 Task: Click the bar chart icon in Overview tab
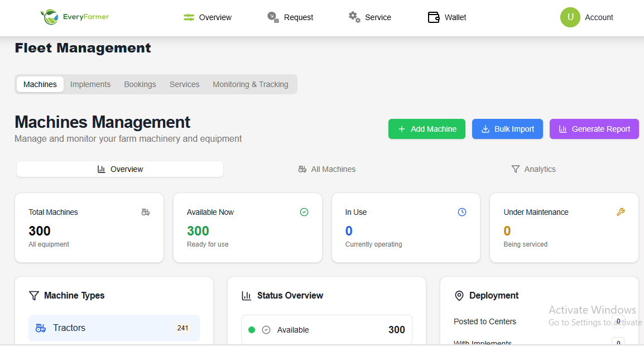click(x=101, y=169)
